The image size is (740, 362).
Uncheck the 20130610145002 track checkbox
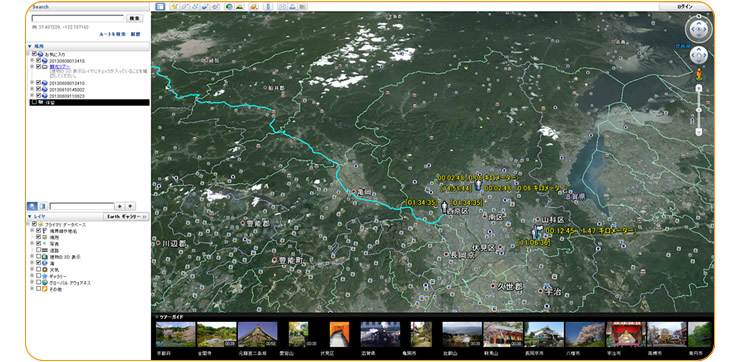39,89
